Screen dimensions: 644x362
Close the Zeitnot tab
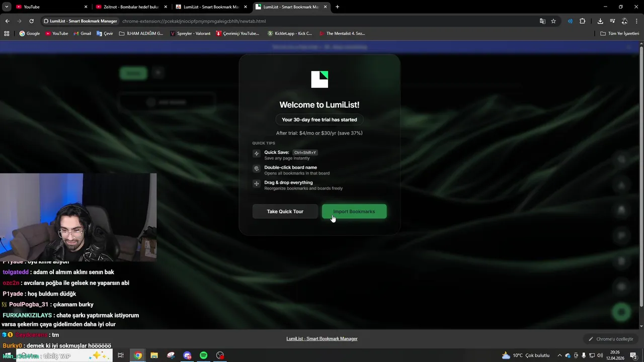(166, 7)
